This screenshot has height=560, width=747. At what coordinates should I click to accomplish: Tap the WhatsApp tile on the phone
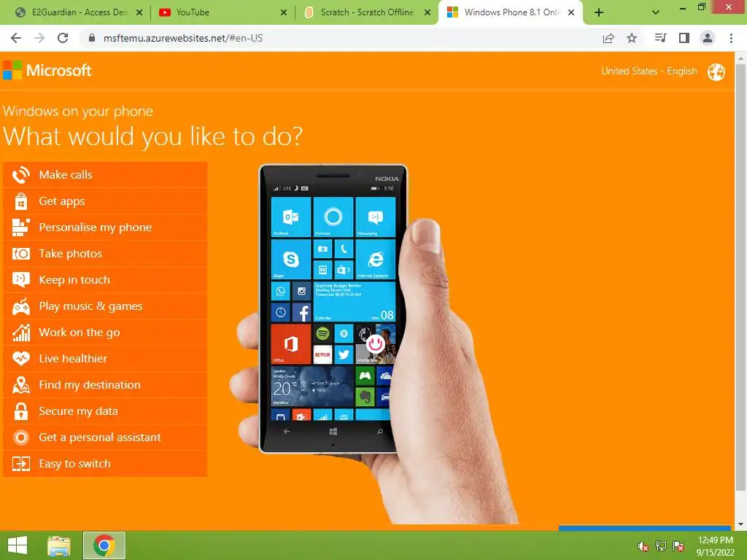tap(281, 291)
